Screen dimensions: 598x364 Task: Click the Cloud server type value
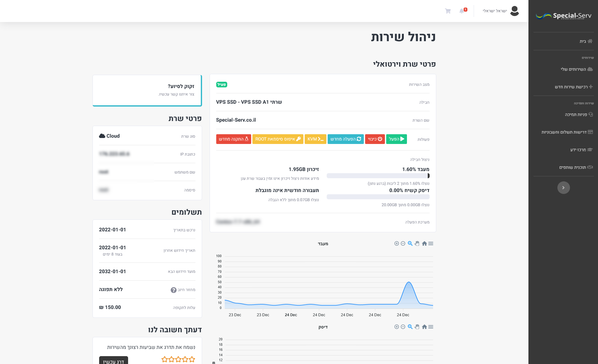click(110, 136)
